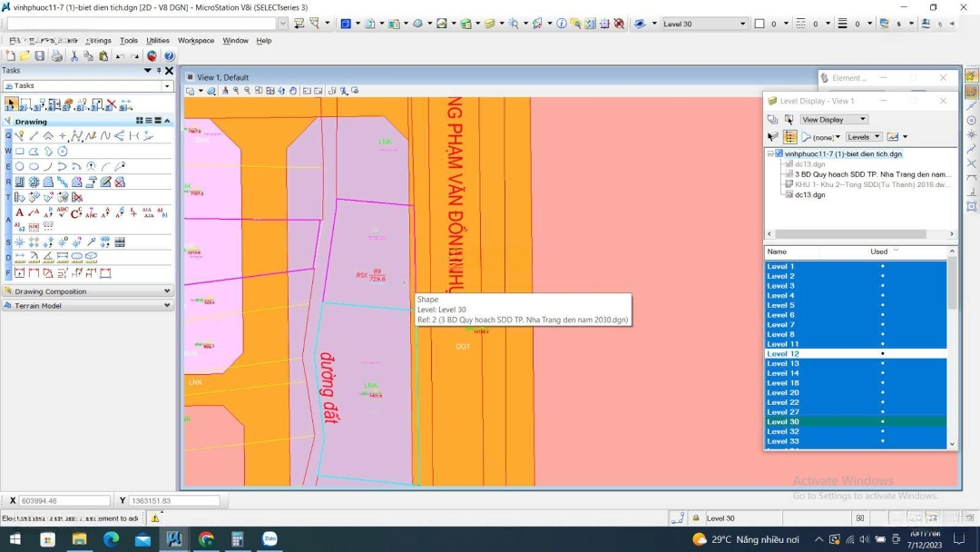Open the View Display dropdown
This screenshot has height=552, width=980.
coord(833,120)
